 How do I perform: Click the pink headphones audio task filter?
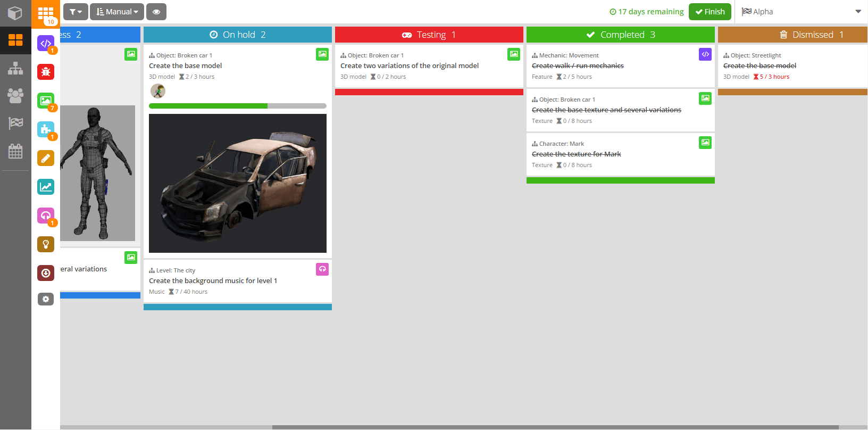(46, 216)
